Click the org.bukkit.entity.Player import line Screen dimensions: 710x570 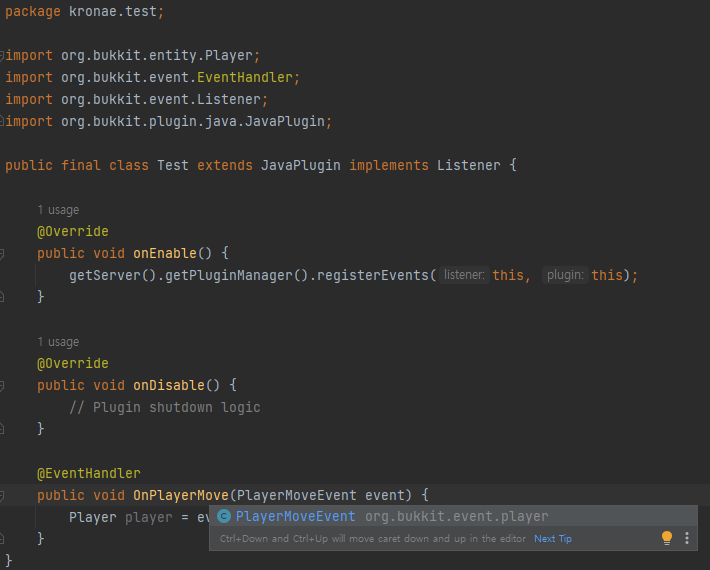[x=133, y=56]
